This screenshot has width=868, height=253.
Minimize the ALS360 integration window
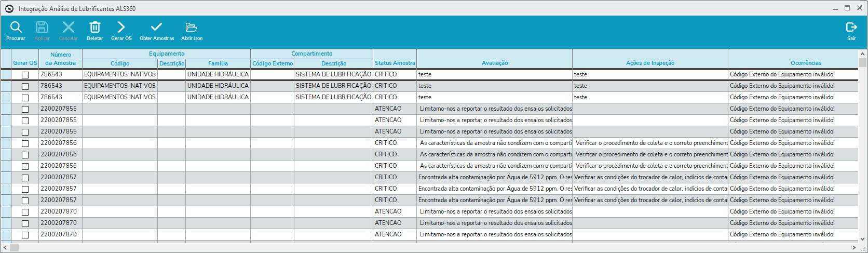click(835, 8)
